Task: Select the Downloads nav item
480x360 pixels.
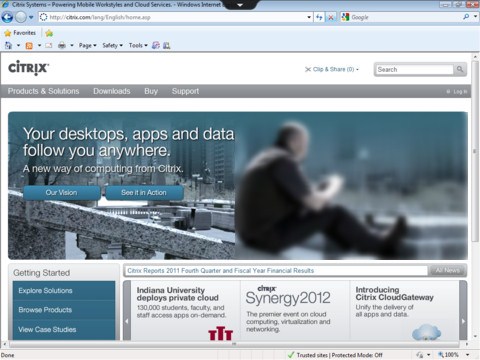Action: coord(112,91)
